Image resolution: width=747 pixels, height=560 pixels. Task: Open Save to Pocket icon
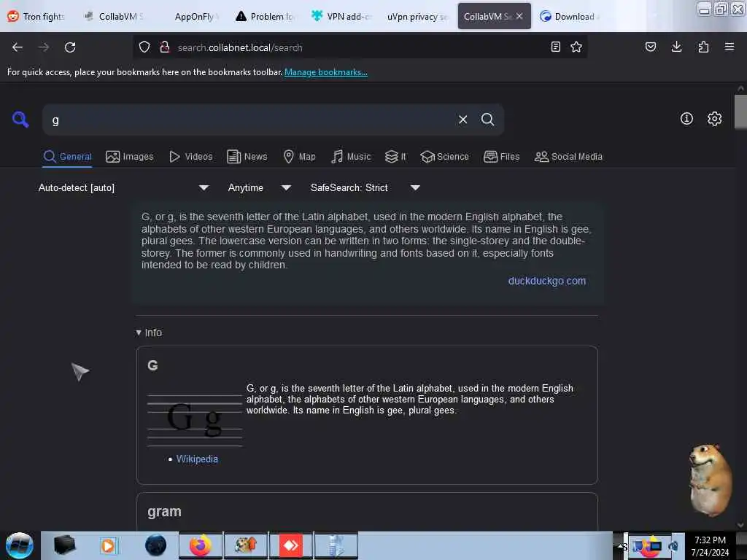point(651,47)
